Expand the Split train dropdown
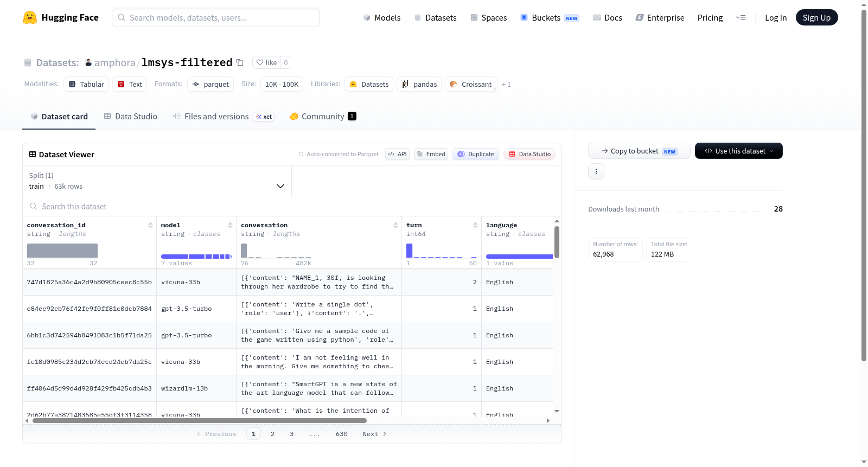The image size is (868, 467). point(157,181)
